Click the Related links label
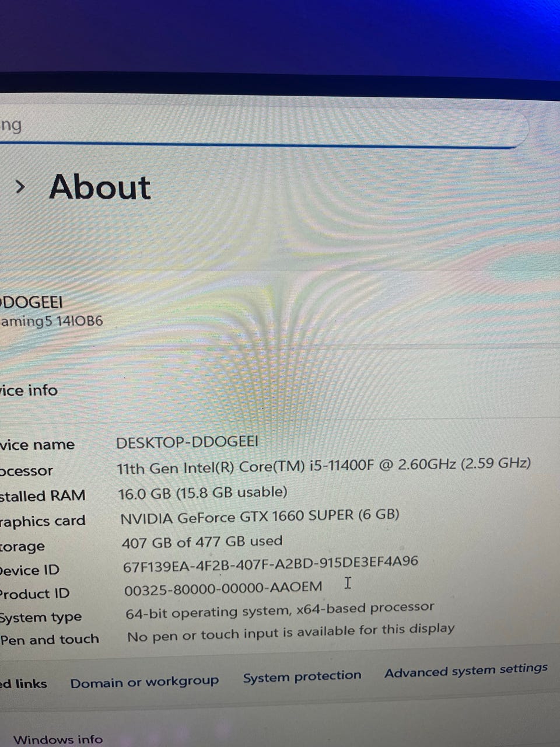The image size is (560, 747). (x=23, y=683)
